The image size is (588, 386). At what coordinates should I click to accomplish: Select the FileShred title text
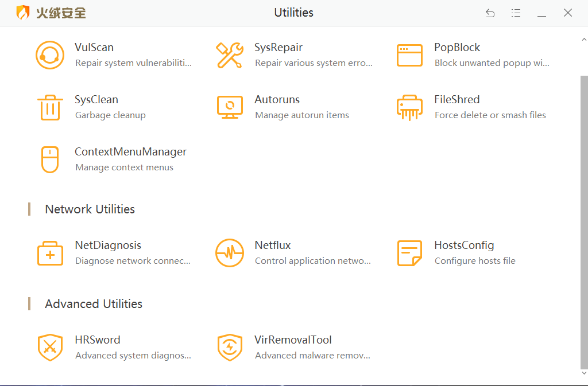tap(457, 100)
